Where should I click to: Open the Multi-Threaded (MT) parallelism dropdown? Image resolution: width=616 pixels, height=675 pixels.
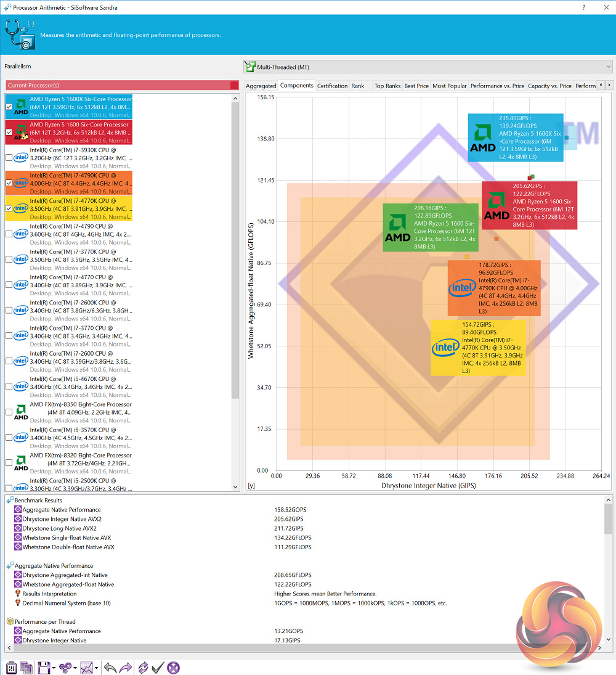point(428,67)
